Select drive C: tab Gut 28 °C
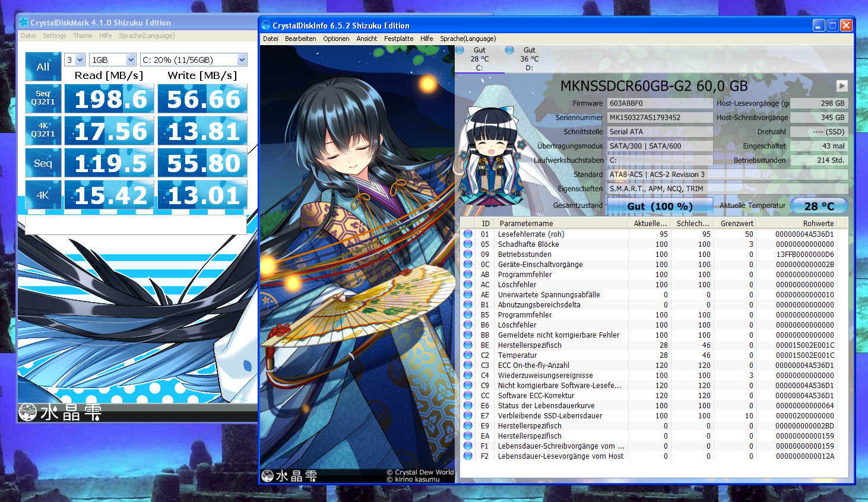The image size is (868, 502). tap(480, 59)
